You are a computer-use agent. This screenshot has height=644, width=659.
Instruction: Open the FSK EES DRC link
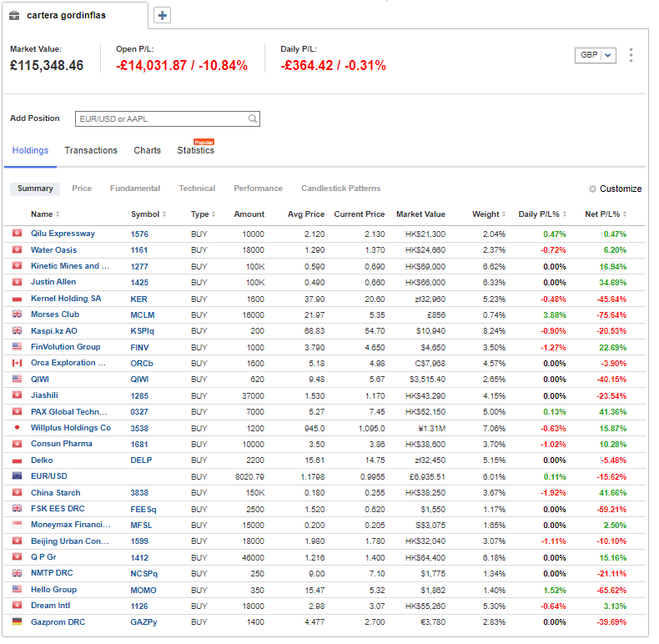coord(58,509)
